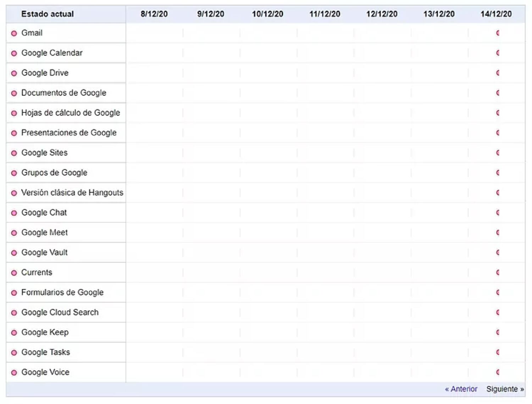Click the Google Vault status icon
The height and width of the screenshot is (404, 532).
(x=14, y=253)
